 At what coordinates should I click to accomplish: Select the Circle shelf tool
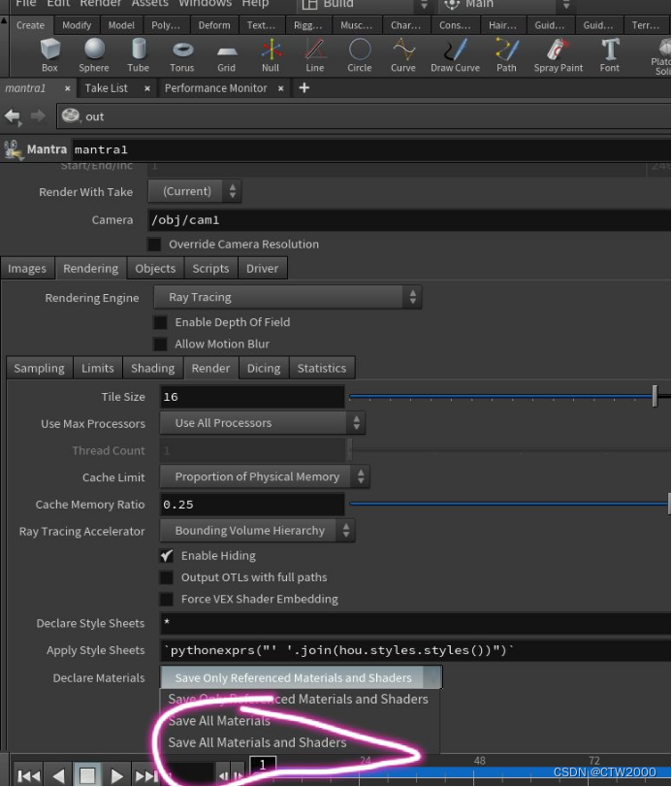pyautogui.click(x=360, y=55)
